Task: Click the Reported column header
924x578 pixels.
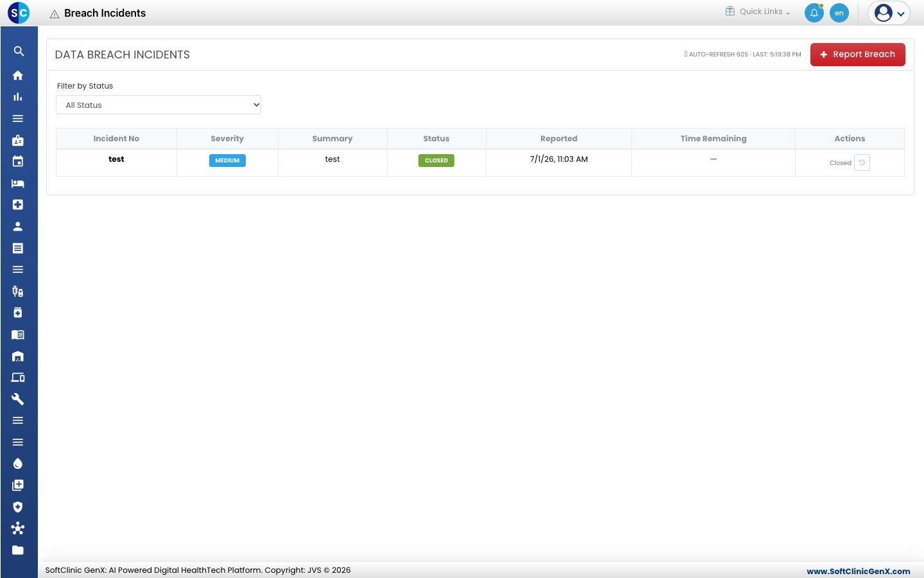Action: [x=559, y=139]
